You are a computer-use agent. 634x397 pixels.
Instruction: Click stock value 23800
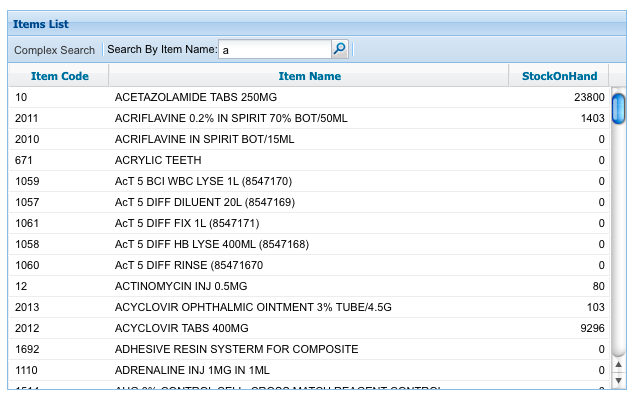click(589, 97)
